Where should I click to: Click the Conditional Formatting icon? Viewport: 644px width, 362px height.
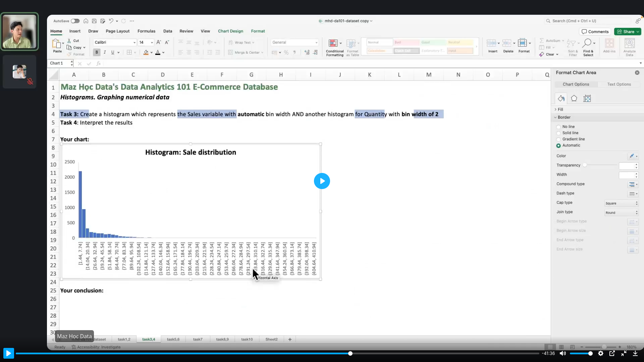(333, 43)
